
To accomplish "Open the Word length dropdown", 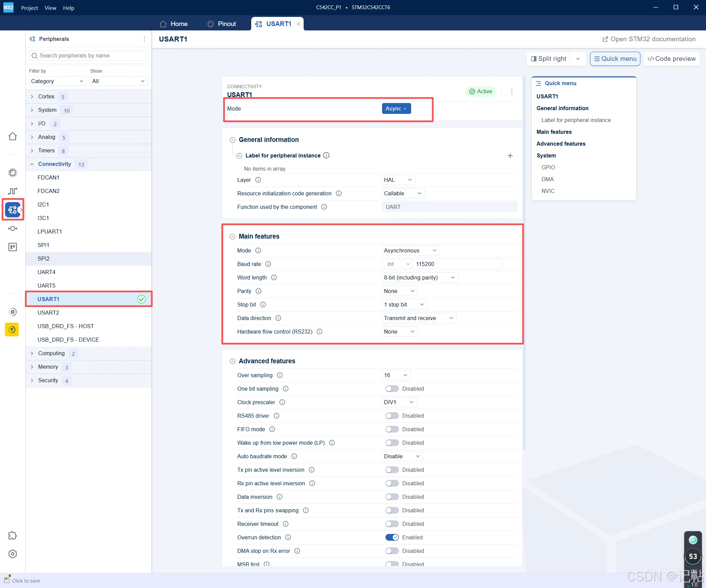I will click(420, 277).
